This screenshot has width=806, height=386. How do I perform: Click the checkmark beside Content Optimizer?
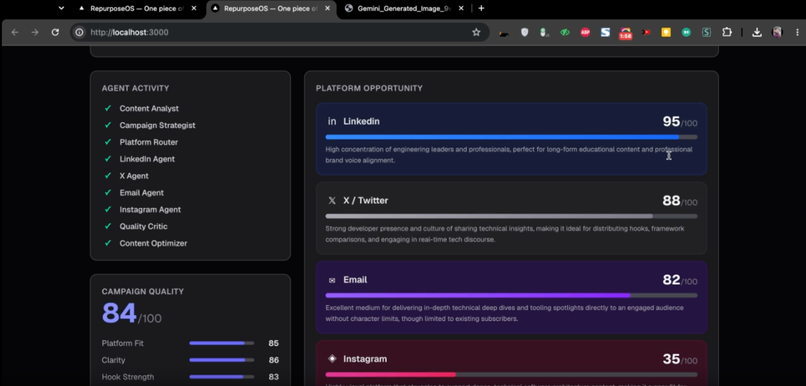pos(108,243)
